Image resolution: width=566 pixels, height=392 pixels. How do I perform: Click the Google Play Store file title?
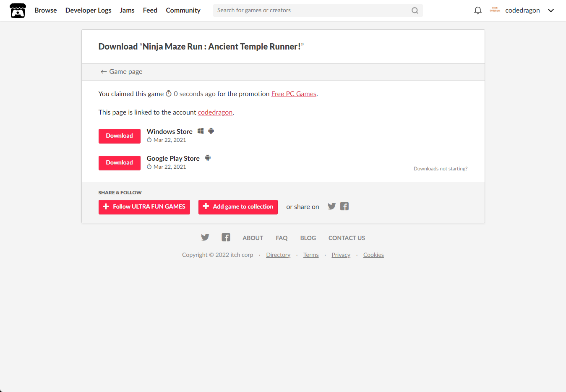[173, 158]
